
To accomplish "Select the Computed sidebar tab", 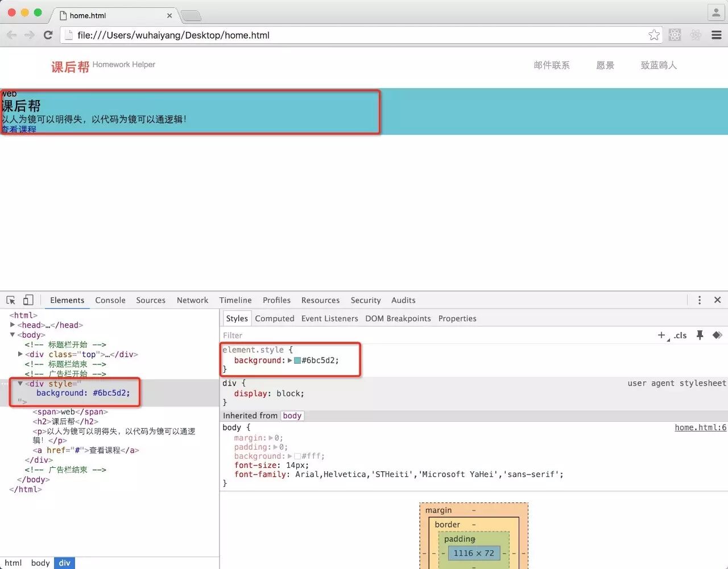I will (275, 318).
